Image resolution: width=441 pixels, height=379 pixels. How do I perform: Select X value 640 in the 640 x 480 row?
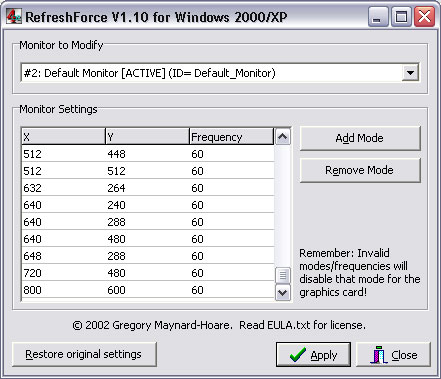point(32,239)
